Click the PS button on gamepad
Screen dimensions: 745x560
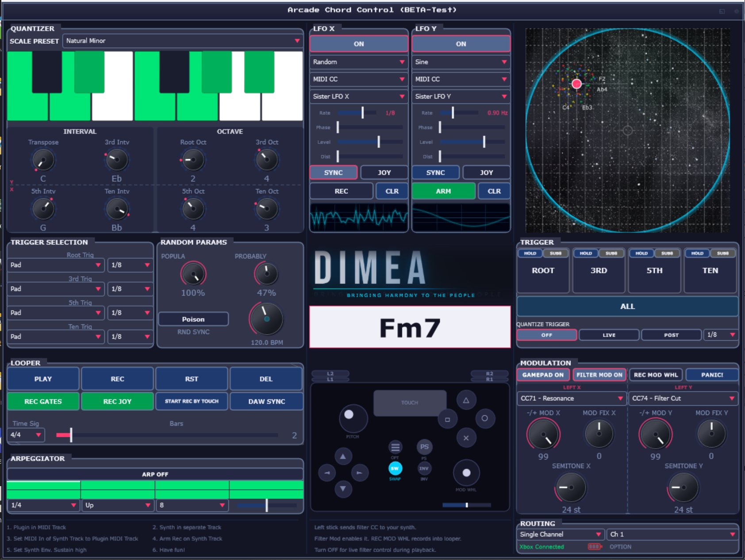[x=424, y=447]
